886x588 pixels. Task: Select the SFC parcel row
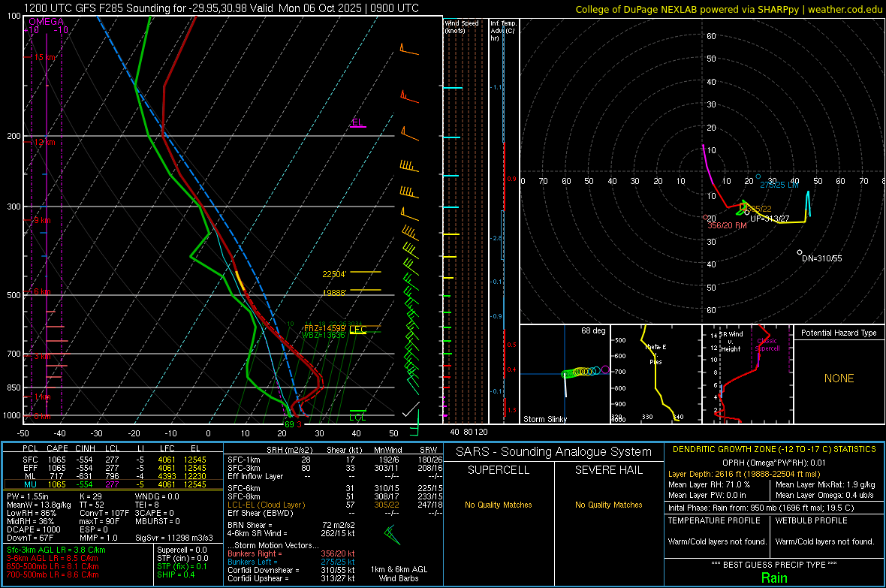[113, 460]
